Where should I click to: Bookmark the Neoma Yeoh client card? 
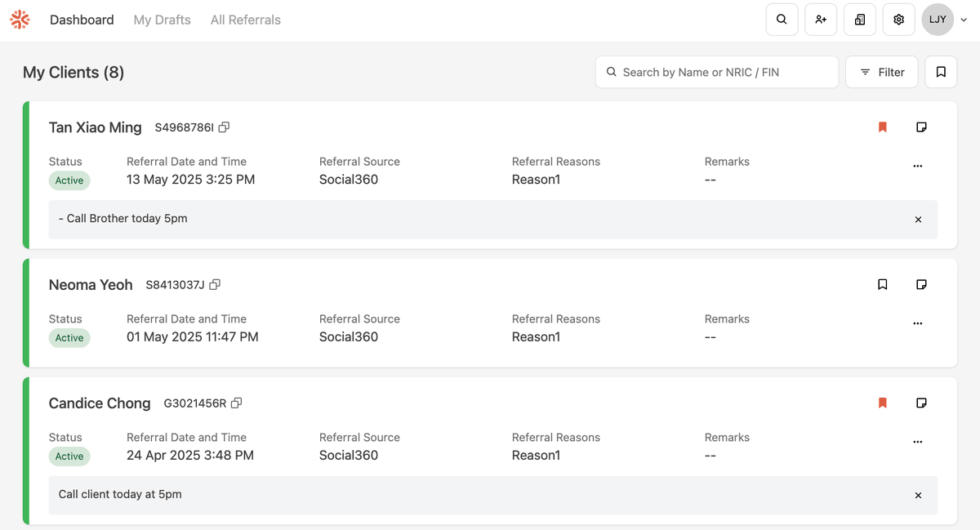pos(882,285)
